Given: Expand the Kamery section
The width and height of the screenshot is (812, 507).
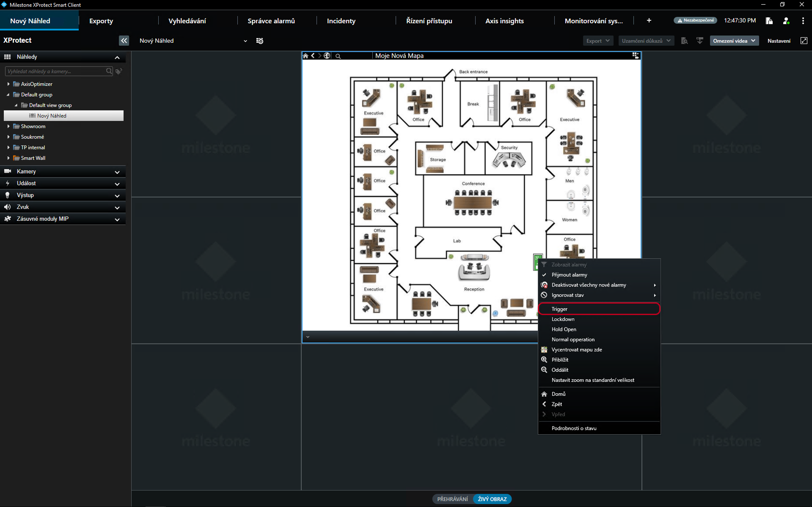Looking at the screenshot, I should [117, 172].
